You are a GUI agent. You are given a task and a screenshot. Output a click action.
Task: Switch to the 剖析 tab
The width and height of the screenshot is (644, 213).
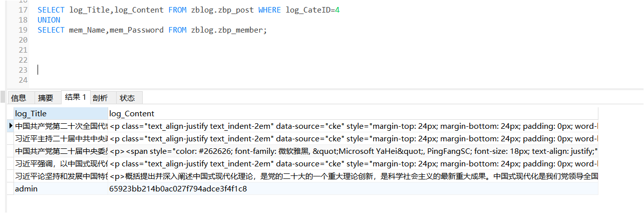pos(100,98)
